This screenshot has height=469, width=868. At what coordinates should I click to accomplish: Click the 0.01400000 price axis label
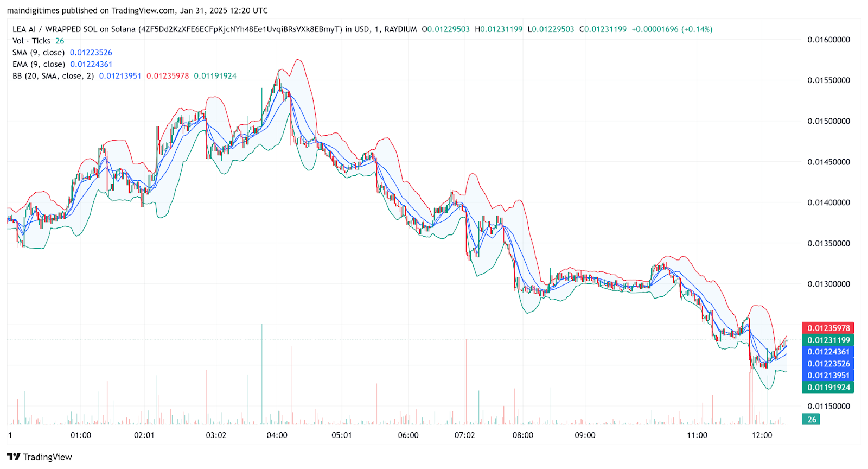pos(828,202)
